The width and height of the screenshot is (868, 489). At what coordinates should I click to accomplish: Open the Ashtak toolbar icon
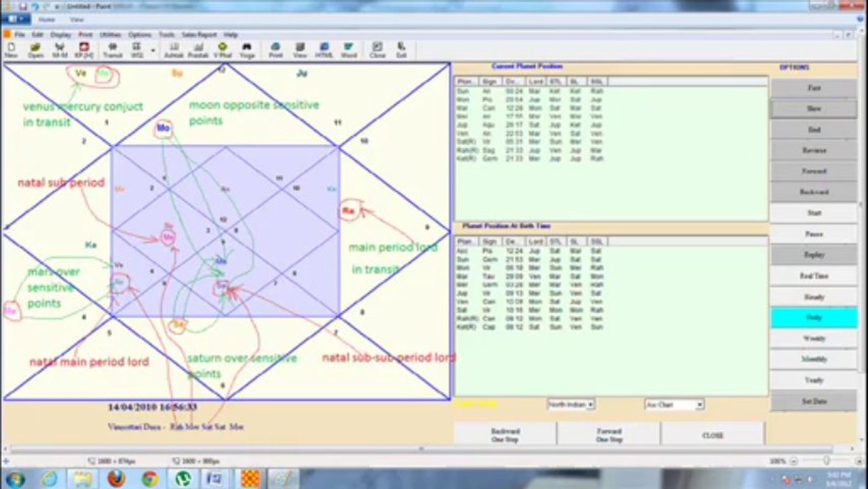click(174, 50)
